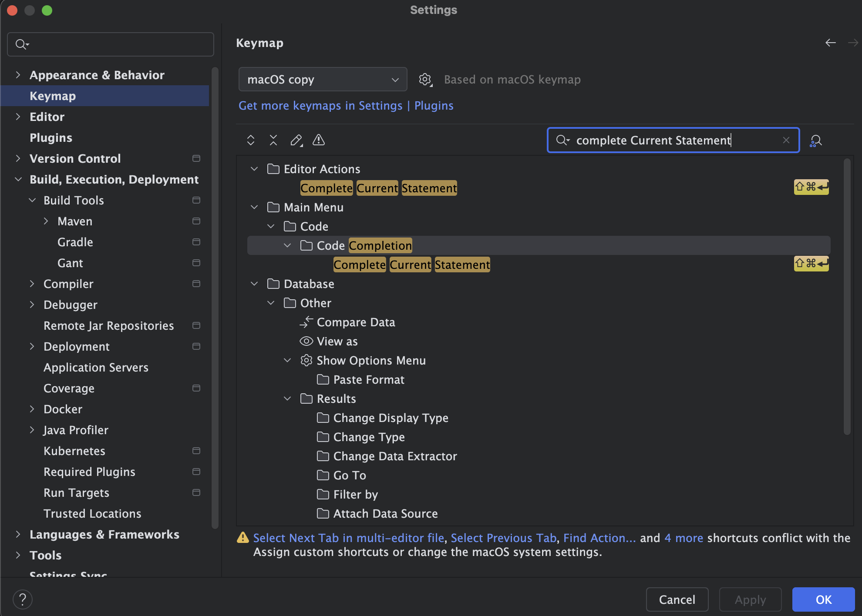Click the keymap tree vertical scrollbar

point(847,297)
